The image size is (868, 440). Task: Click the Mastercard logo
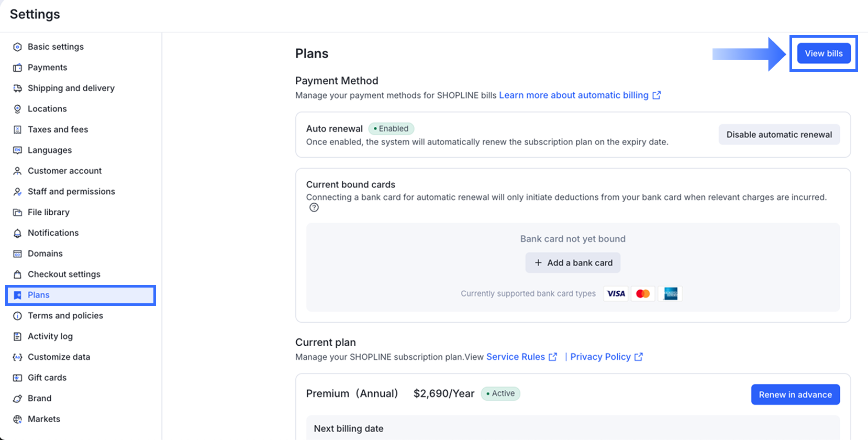click(x=643, y=294)
